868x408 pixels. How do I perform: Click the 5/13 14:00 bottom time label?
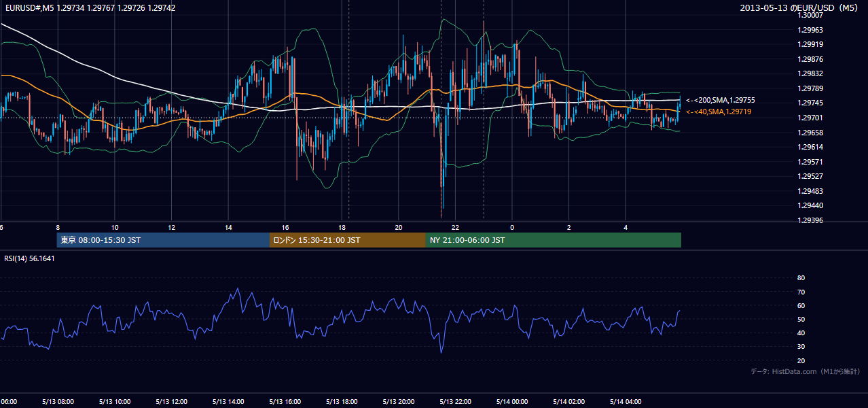coord(229,402)
